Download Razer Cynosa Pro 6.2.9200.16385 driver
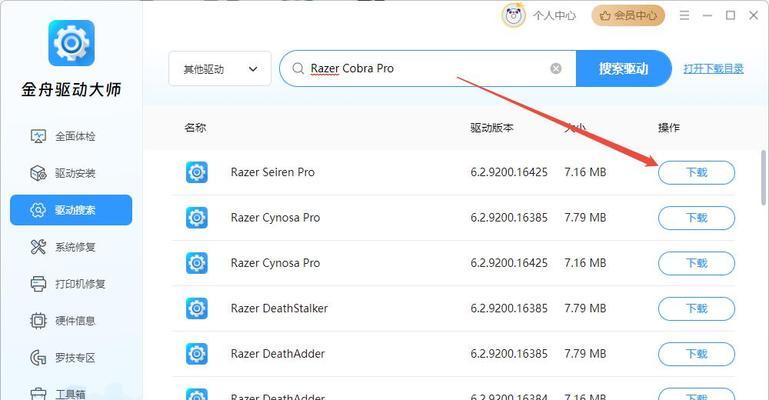The height and width of the screenshot is (400, 769). [696, 218]
